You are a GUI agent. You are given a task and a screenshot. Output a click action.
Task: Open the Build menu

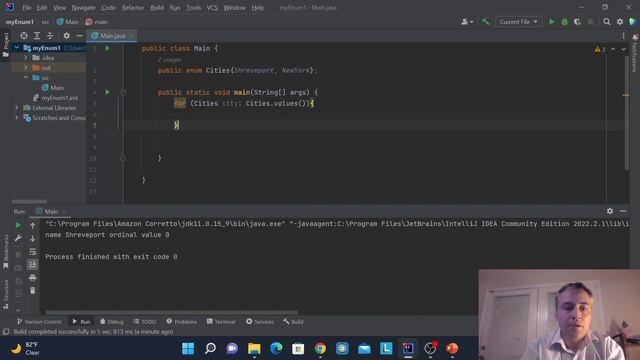[157, 8]
